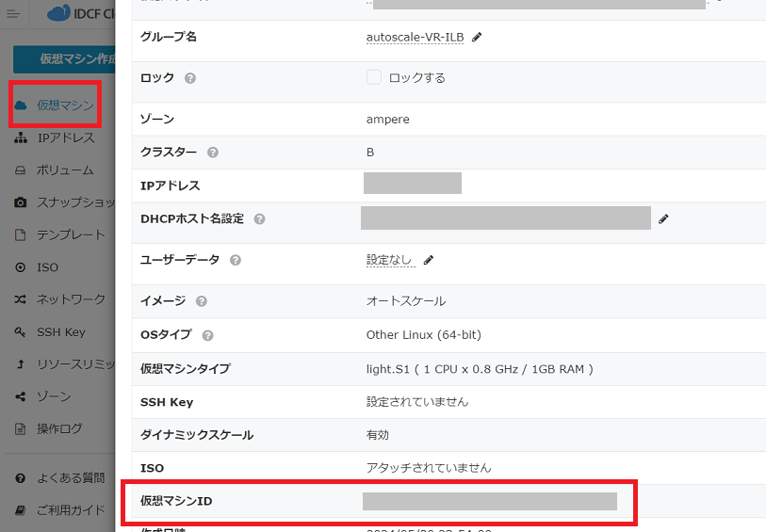Open help icon next to OSタイプ
The height and width of the screenshot is (532, 766).
coord(207,335)
